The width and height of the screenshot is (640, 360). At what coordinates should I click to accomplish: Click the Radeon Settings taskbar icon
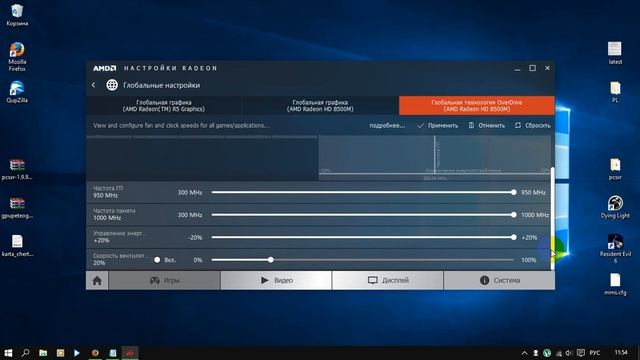click(130, 353)
